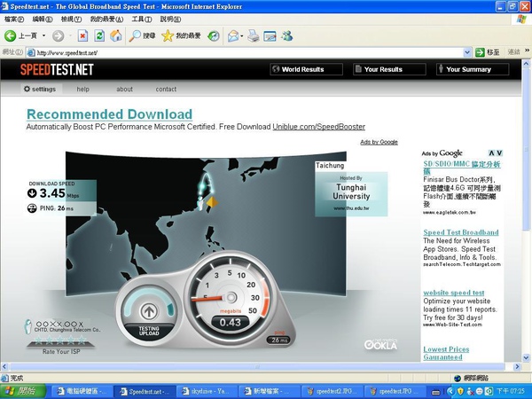532x399 pixels.
Task: Click the yellow server marker on map
Action: tap(212, 202)
